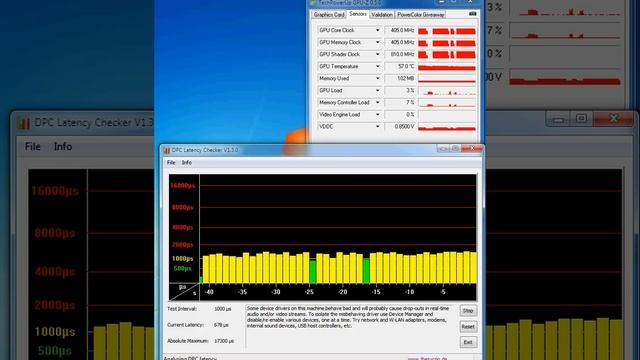Open the GPU Temperature sensor dropdown
640x360 pixels.
tap(377, 67)
